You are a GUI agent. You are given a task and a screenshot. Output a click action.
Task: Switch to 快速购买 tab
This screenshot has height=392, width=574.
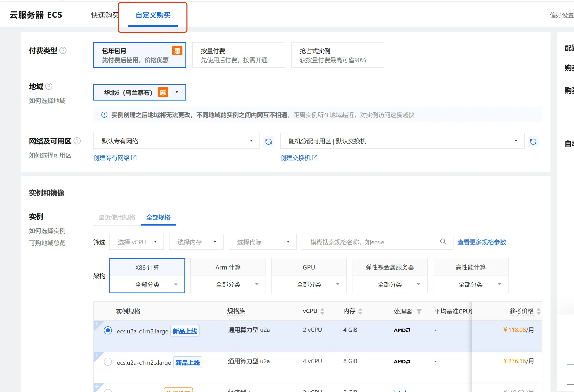coord(105,15)
